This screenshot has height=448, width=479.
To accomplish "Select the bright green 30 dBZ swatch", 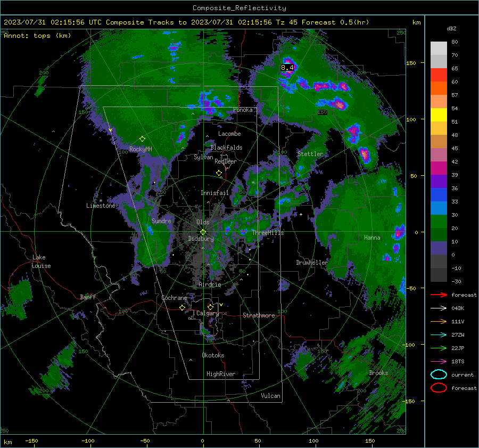I will (439, 221).
